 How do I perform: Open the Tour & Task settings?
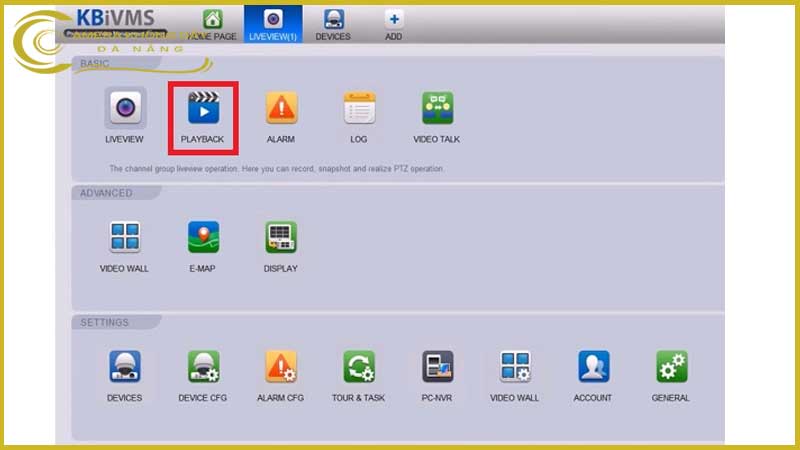(x=359, y=367)
